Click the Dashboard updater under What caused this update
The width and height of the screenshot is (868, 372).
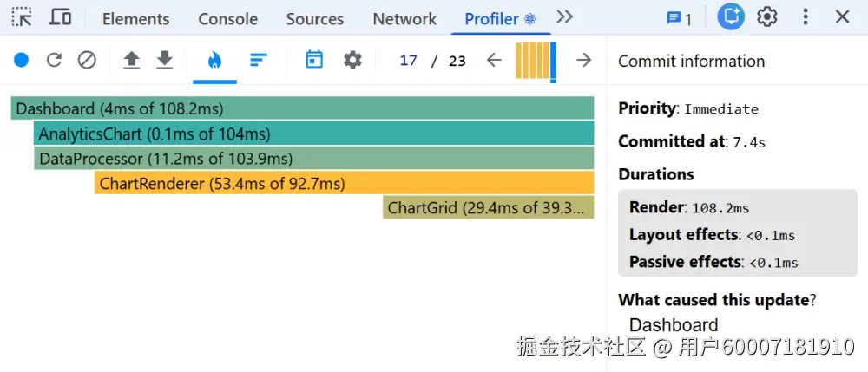pyautogui.click(x=674, y=325)
